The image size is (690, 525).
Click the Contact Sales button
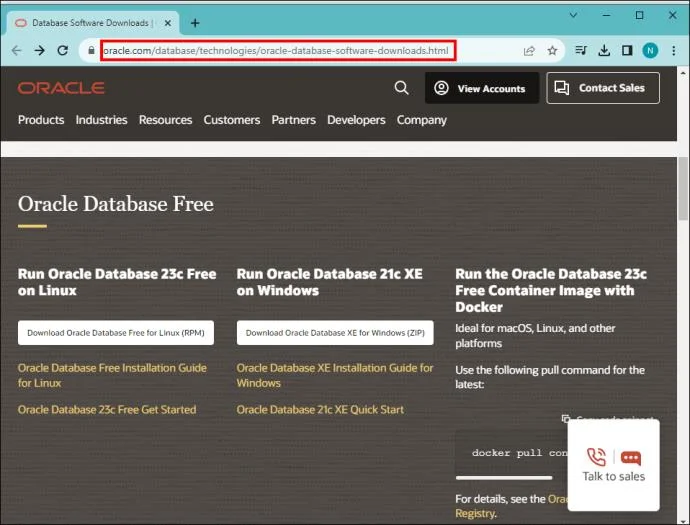coord(603,88)
